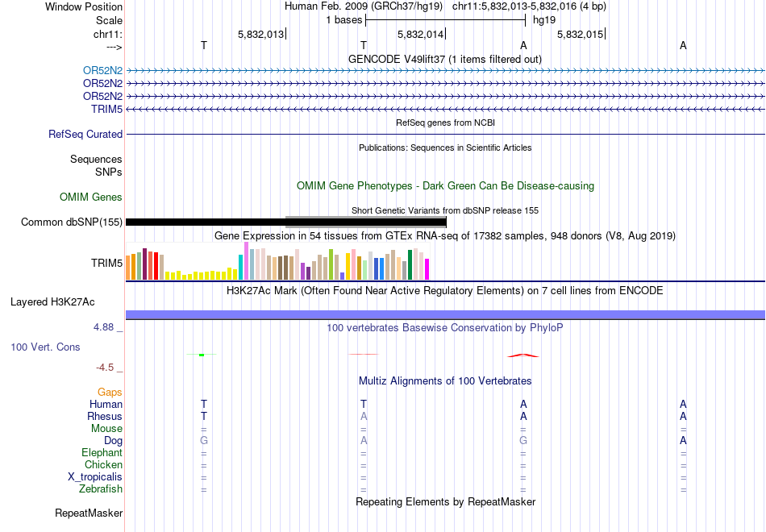Select the Elephant alignment row label
This screenshot has width=766, height=532.
[x=102, y=453]
